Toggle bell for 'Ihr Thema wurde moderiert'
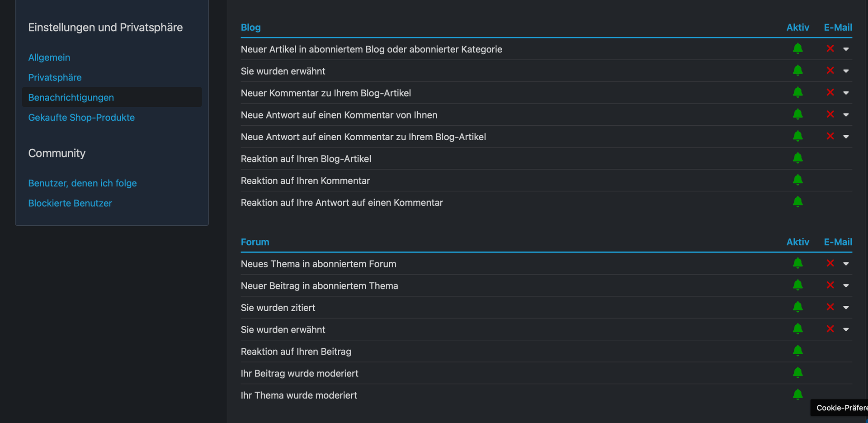This screenshot has height=423, width=868. (x=798, y=394)
